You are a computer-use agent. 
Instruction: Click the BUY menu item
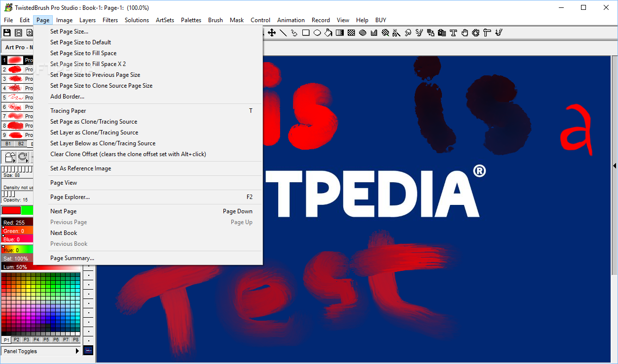pos(381,20)
